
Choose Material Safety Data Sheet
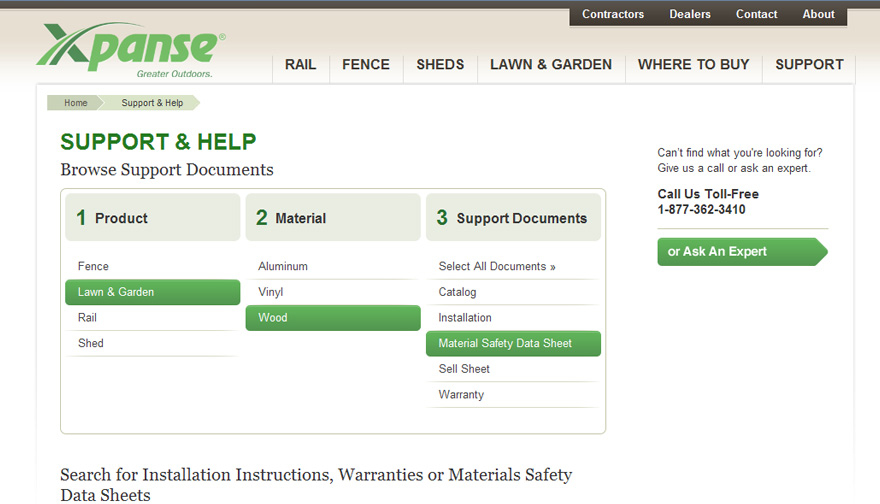point(514,343)
